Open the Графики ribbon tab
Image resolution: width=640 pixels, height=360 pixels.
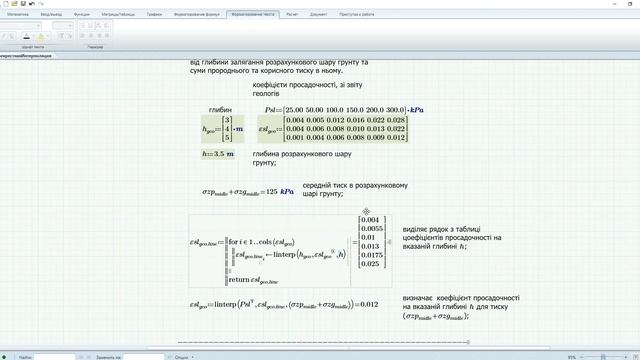click(154, 14)
